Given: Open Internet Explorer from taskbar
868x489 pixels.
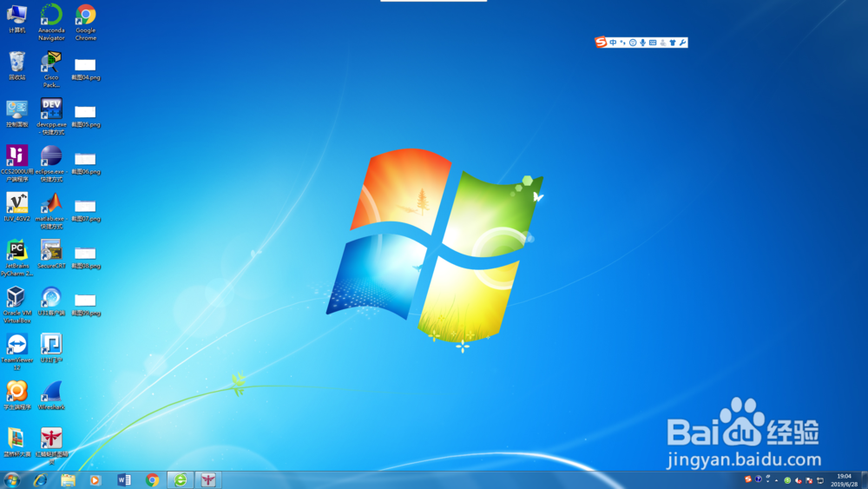Looking at the screenshot, I should click(x=40, y=480).
